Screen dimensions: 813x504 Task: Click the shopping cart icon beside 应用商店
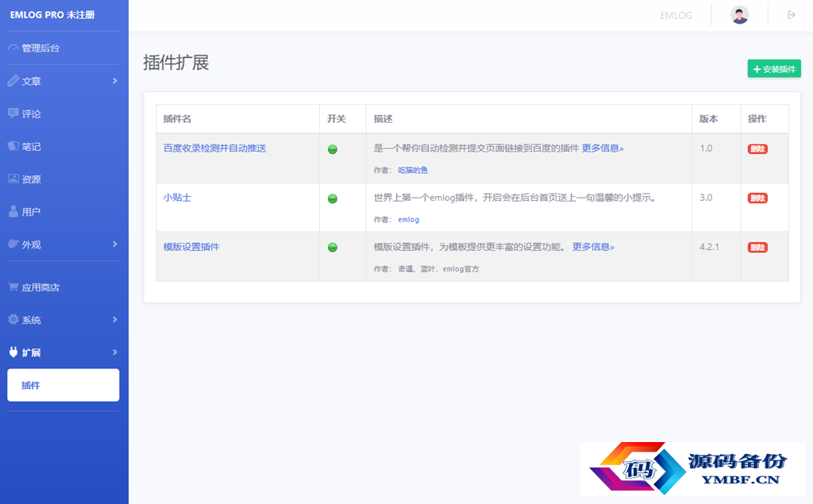click(x=13, y=287)
